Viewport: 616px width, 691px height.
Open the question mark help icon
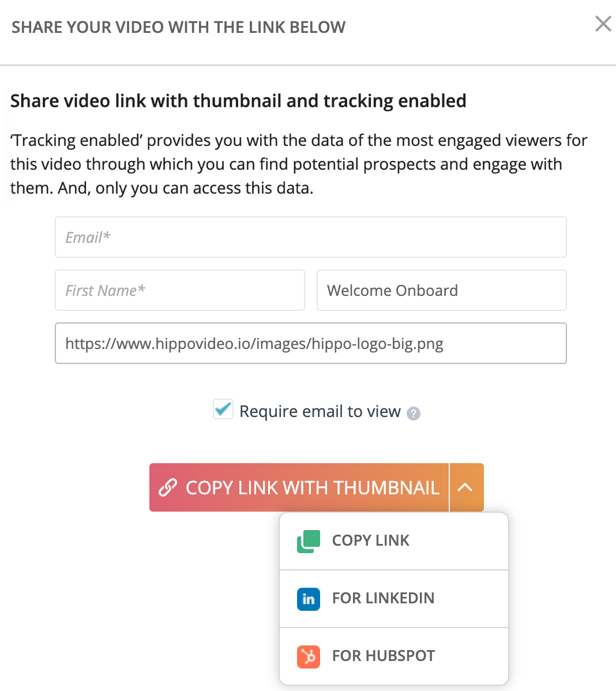click(414, 413)
